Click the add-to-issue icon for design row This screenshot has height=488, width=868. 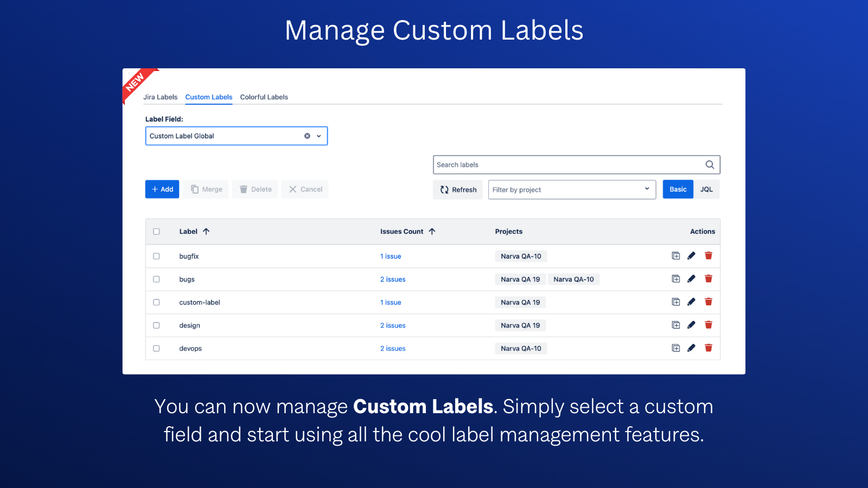pyautogui.click(x=675, y=325)
